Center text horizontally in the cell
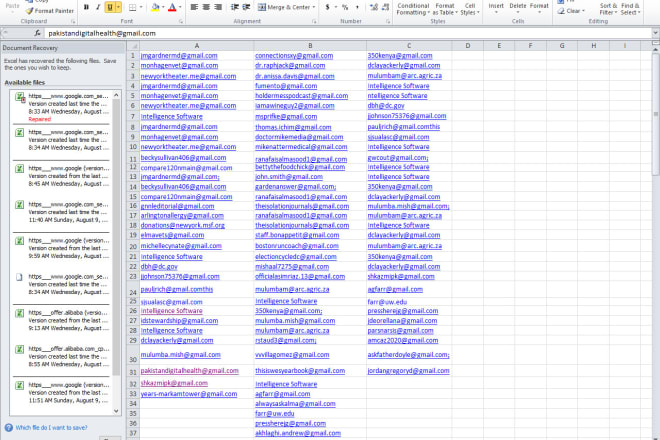Image resolution: width=660 pixels, height=440 pixels. coord(206,7)
